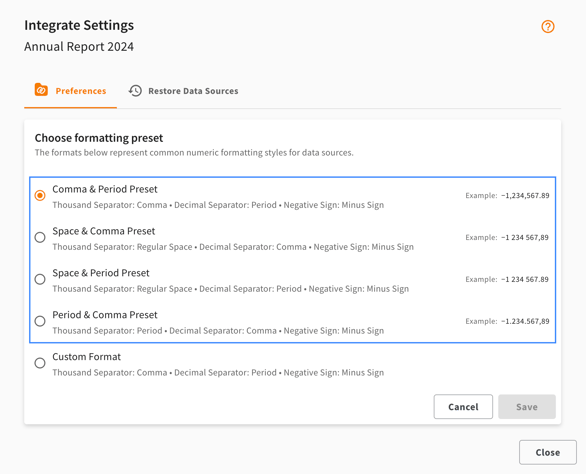Click the Period & Comma Preset title
The height and width of the screenshot is (474, 586).
point(105,315)
